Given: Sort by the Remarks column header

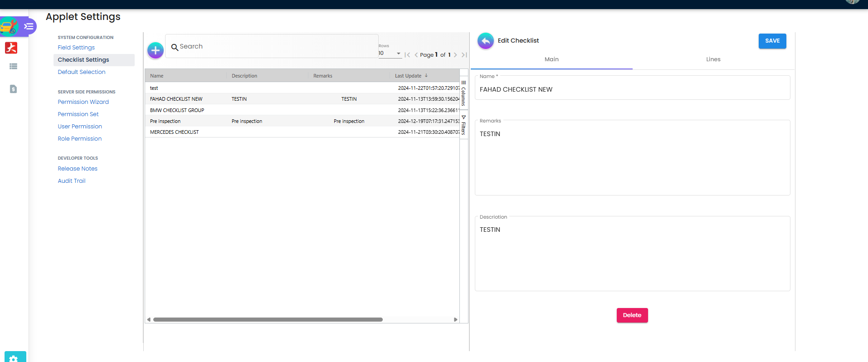Looking at the screenshot, I should click(x=323, y=76).
